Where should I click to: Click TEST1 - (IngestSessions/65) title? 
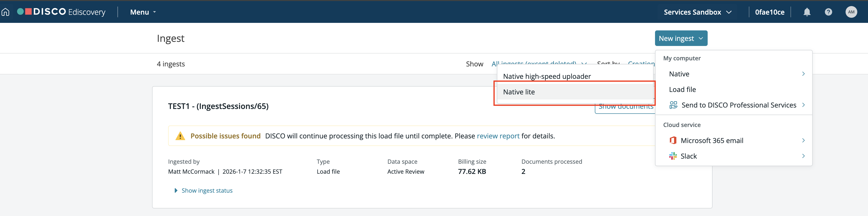tap(218, 106)
